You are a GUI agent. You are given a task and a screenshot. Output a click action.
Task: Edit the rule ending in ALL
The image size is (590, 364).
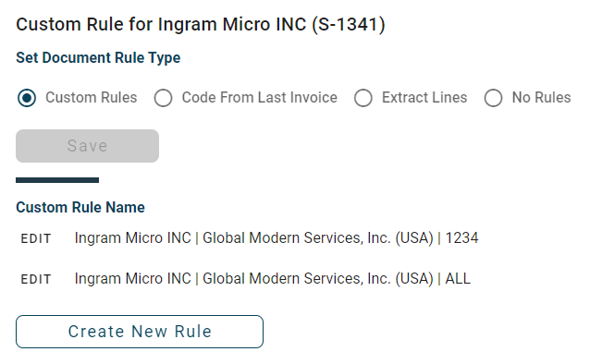(36, 279)
